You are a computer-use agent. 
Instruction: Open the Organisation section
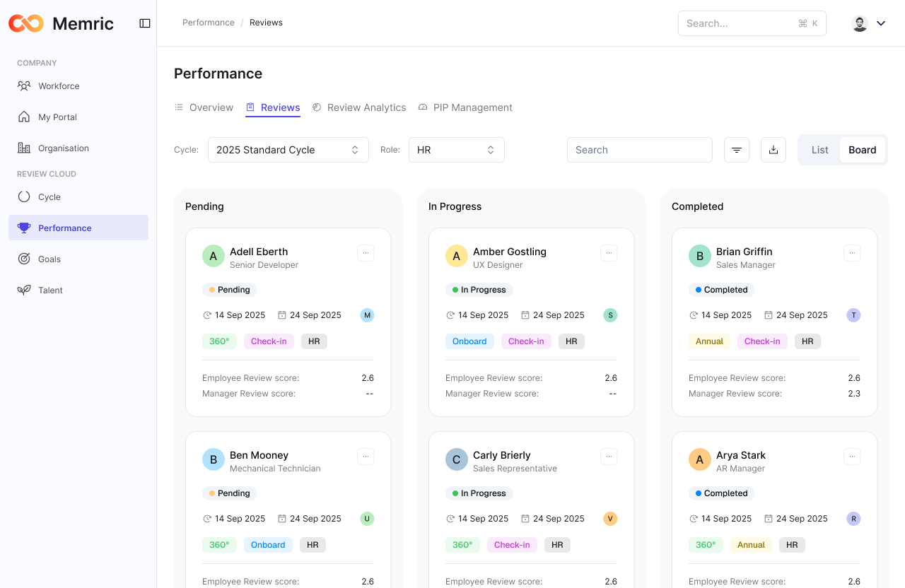click(78, 148)
